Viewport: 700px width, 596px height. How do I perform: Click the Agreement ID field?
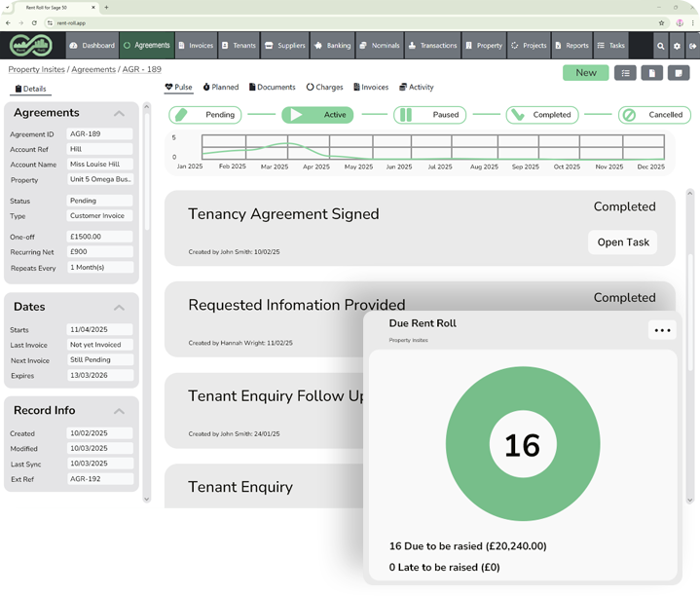(x=99, y=134)
